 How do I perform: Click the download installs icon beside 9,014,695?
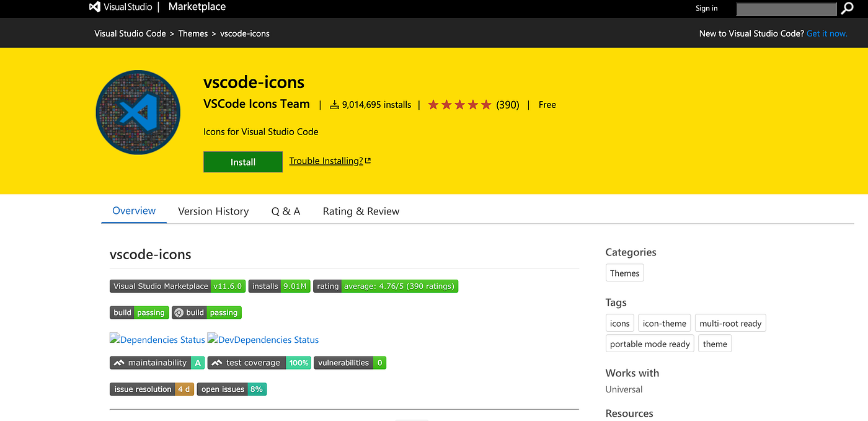(x=334, y=104)
